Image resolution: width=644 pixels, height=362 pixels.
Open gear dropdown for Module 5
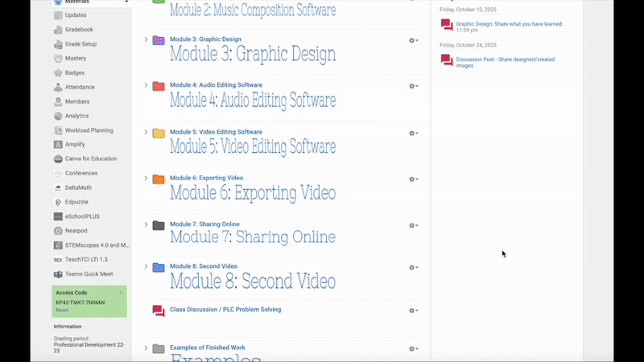click(x=414, y=134)
